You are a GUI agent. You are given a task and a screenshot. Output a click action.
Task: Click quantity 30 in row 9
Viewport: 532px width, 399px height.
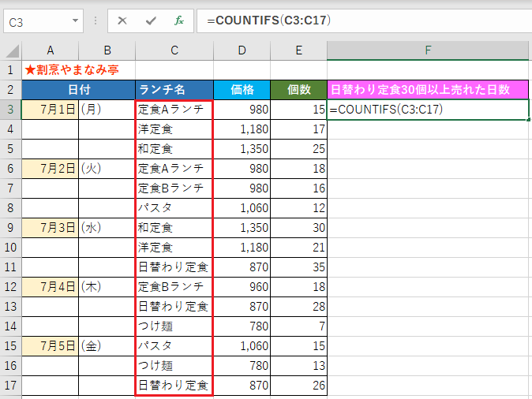pyautogui.click(x=298, y=227)
